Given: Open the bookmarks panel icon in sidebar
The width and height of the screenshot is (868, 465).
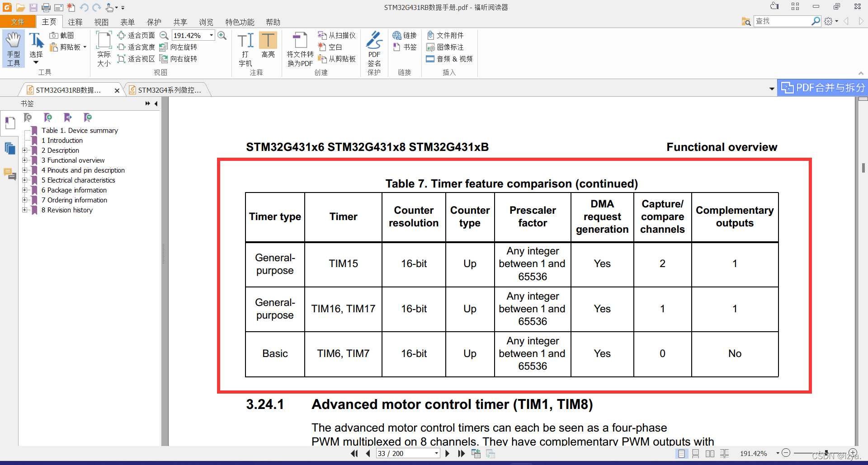Looking at the screenshot, I should 9,122.
